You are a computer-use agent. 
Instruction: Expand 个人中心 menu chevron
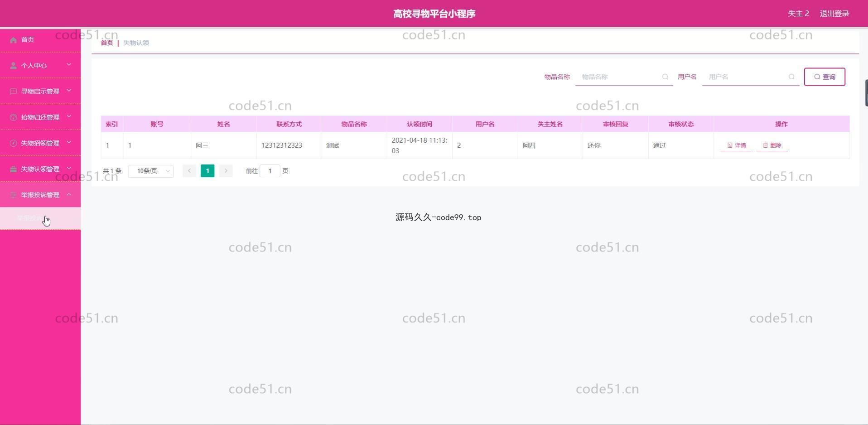point(69,65)
